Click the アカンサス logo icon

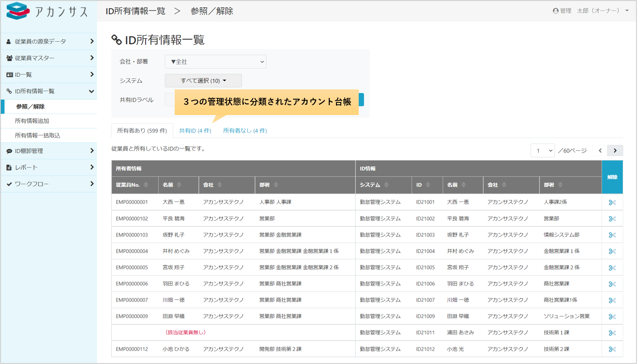18,11
